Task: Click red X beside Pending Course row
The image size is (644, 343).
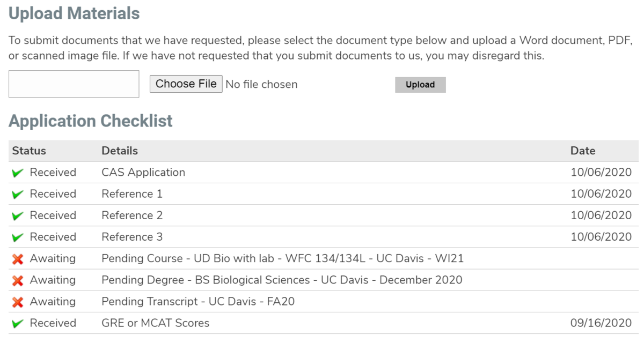Action: [18, 259]
